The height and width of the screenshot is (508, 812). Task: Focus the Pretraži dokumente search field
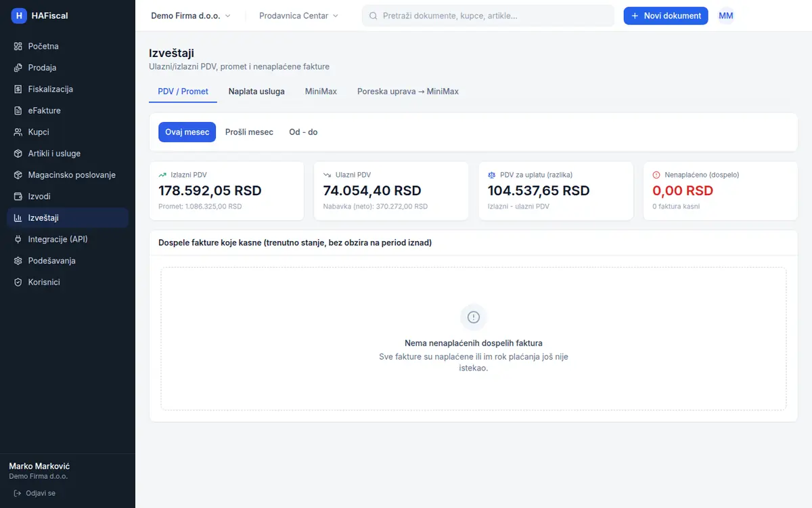pos(488,16)
